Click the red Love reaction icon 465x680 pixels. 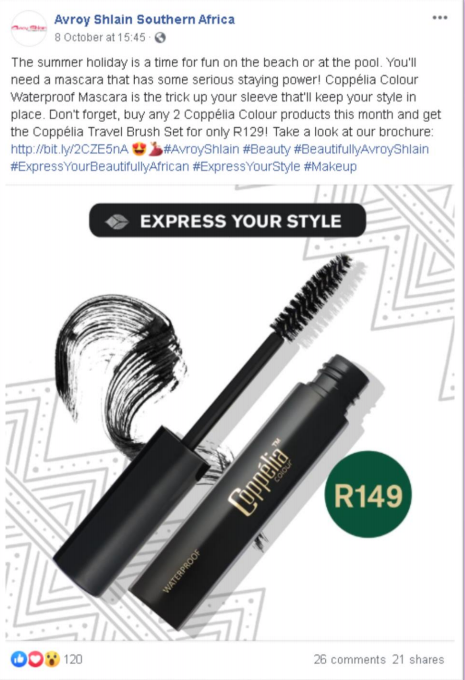point(36,659)
